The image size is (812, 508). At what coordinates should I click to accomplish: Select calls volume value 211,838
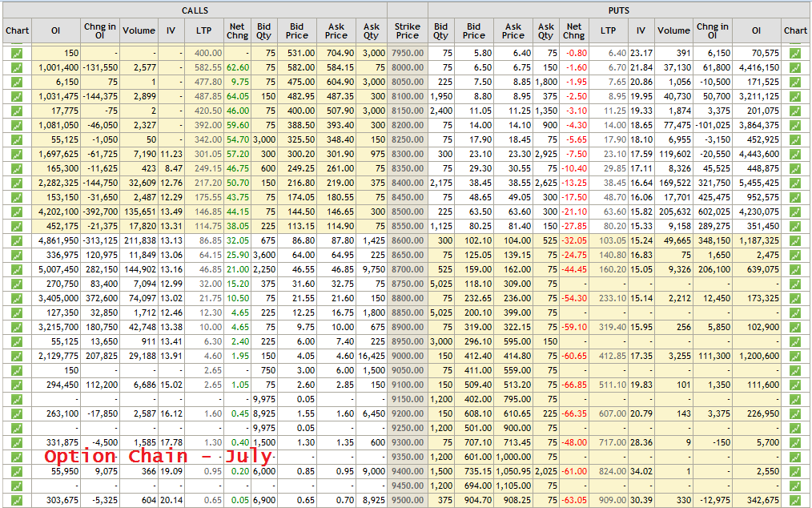coord(139,240)
